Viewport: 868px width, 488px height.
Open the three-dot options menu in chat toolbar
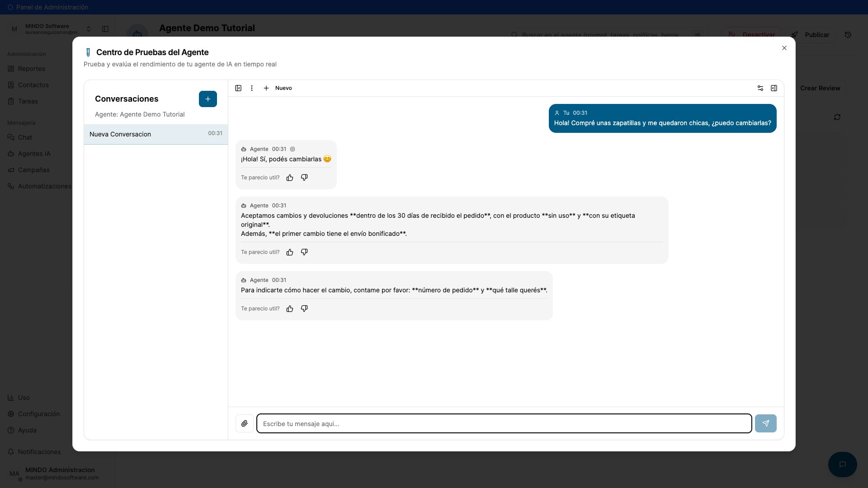(x=252, y=88)
